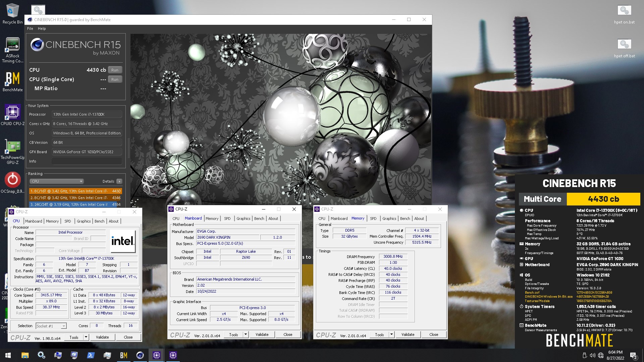Viewport: 644px width, 362px height.
Task: Open TechPowerUp GPU-Z desktop shortcut
Action: (12, 152)
